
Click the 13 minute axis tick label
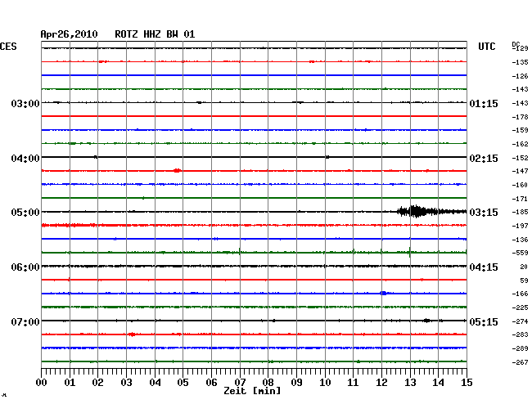click(x=410, y=383)
